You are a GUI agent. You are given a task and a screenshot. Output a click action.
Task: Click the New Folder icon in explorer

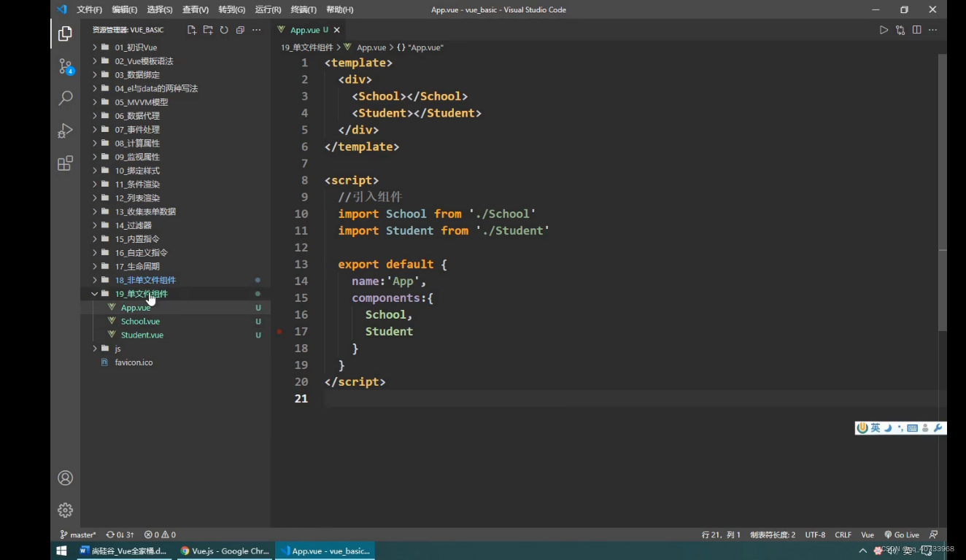pyautogui.click(x=208, y=30)
